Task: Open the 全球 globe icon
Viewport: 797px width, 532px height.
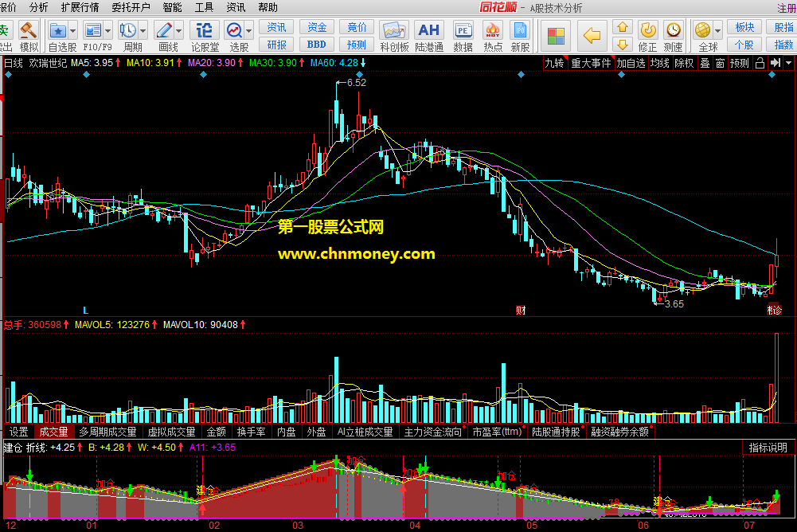Action: tap(703, 30)
